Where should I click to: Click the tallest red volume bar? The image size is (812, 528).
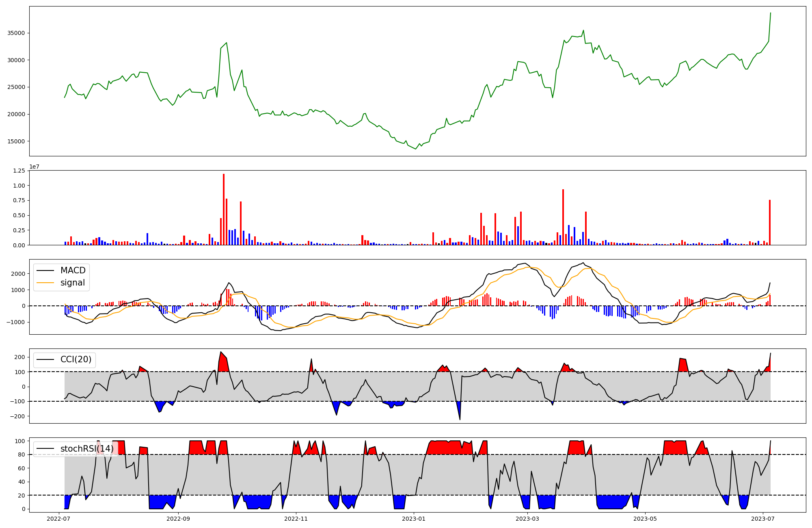coord(224,209)
